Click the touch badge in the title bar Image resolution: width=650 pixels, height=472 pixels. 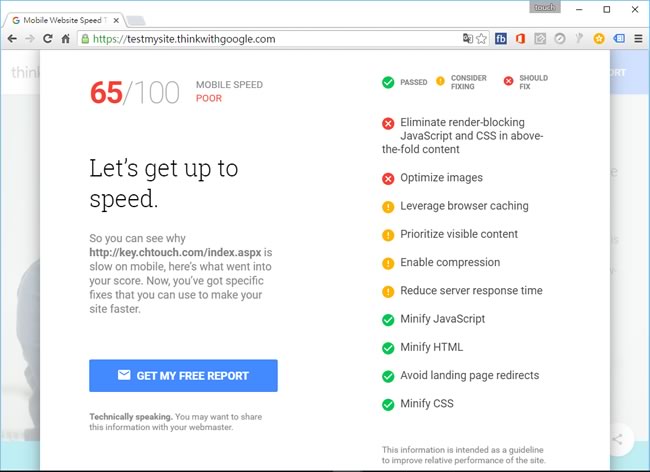[545, 7]
